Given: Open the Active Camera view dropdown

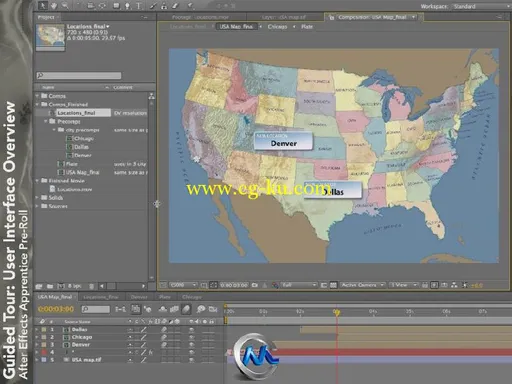Looking at the screenshot, I should [362, 285].
